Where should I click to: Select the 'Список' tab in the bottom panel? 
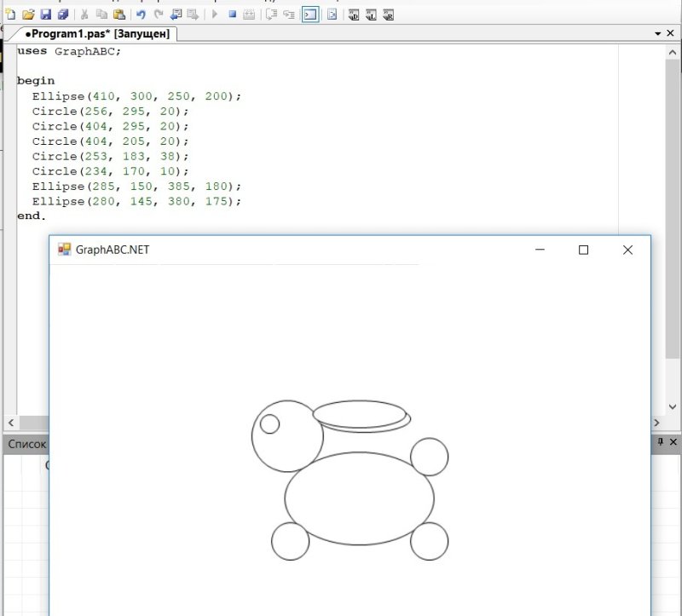26,444
